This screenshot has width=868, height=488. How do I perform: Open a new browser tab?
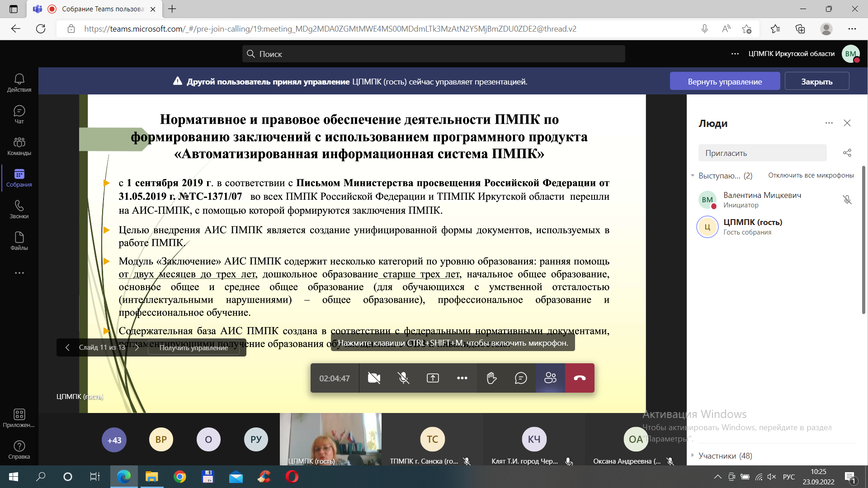(172, 9)
